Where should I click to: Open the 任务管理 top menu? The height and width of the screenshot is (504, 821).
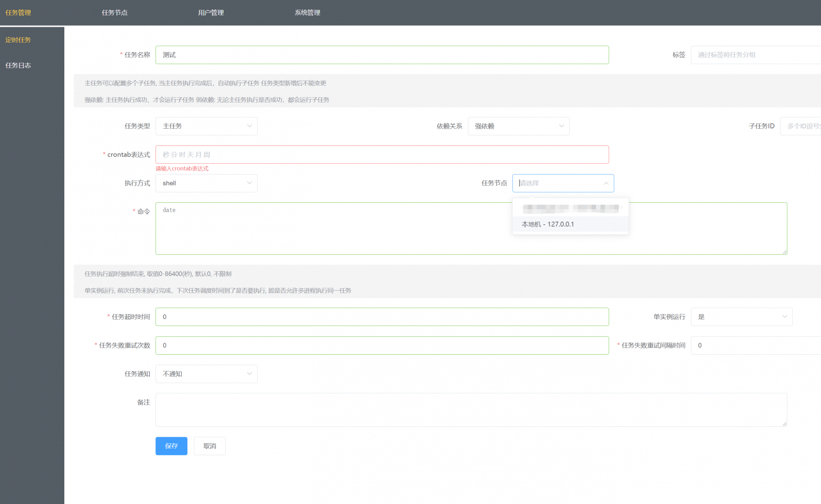(x=18, y=13)
